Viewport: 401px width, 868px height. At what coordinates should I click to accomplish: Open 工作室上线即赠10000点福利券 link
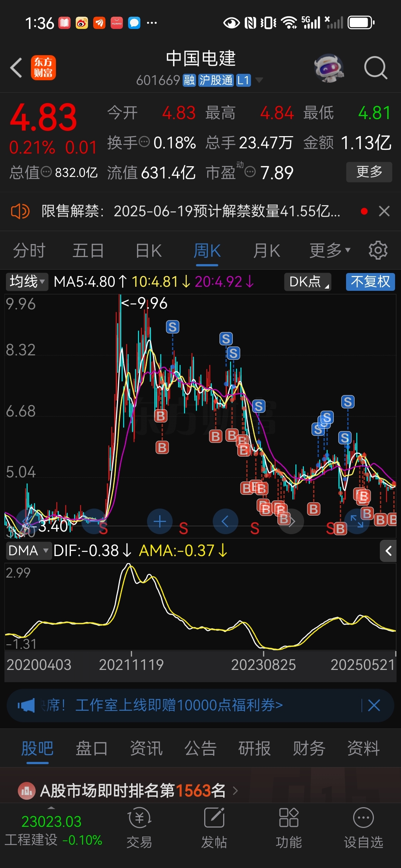179,705
